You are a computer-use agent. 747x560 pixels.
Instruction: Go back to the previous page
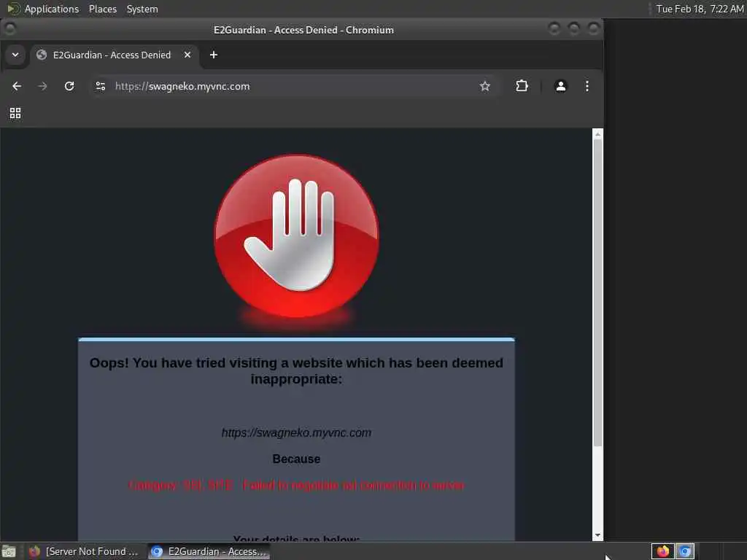click(x=17, y=86)
